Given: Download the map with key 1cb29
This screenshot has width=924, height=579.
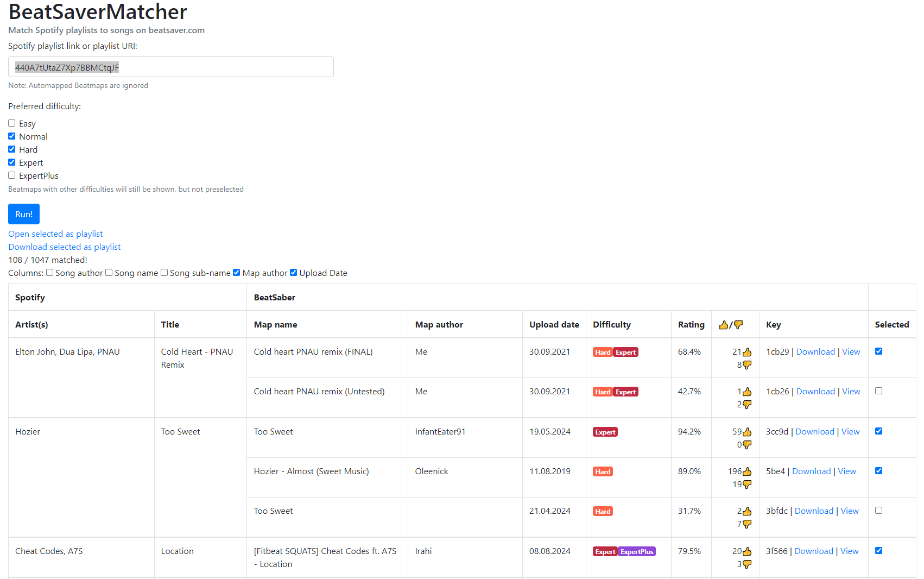Looking at the screenshot, I should coord(815,352).
